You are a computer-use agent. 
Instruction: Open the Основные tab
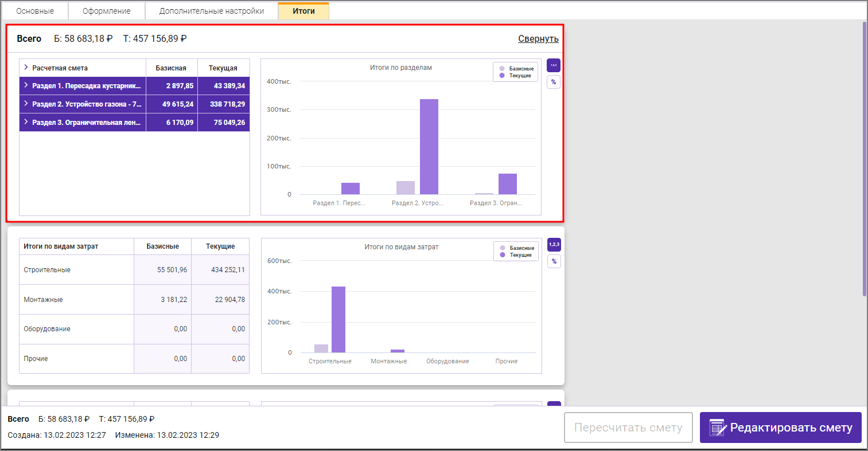35,11
